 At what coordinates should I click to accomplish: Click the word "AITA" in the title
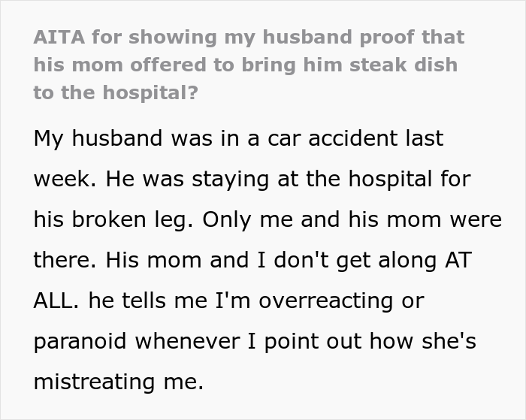point(59,37)
